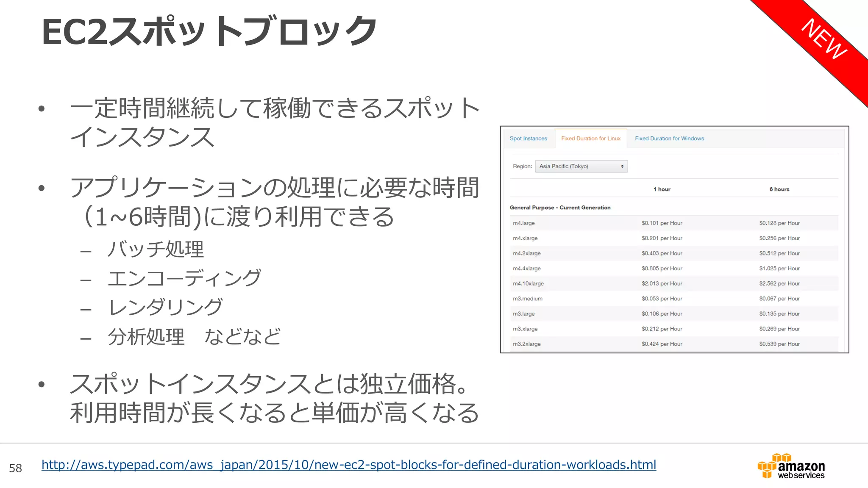This screenshot has width=868, height=488.
Task: Select the m3.xlarge row label
Action: tap(525, 329)
